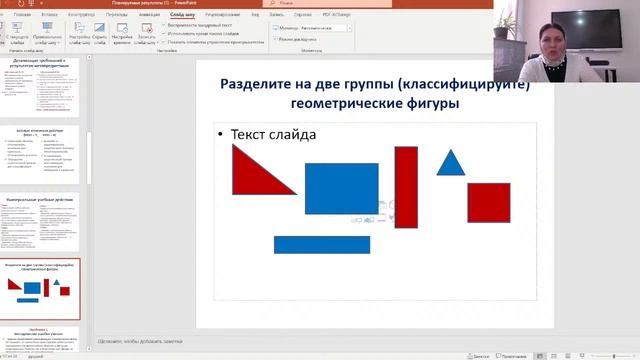This screenshot has height=360, width=640.
Task: Select the partially visible last slide thumbnail
Action: click(x=40, y=339)
